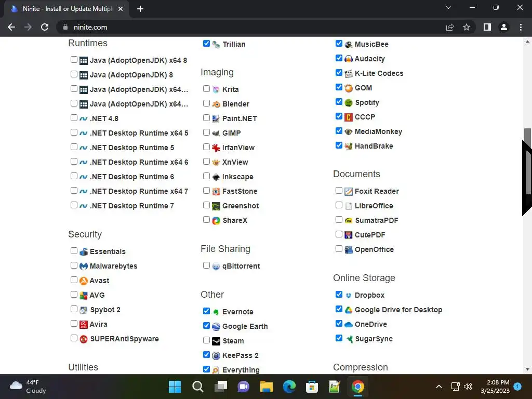Viewport: 532px width, 399px height.
Task: Click the Google Earth globe icon
Action: [x=216, y=327]
